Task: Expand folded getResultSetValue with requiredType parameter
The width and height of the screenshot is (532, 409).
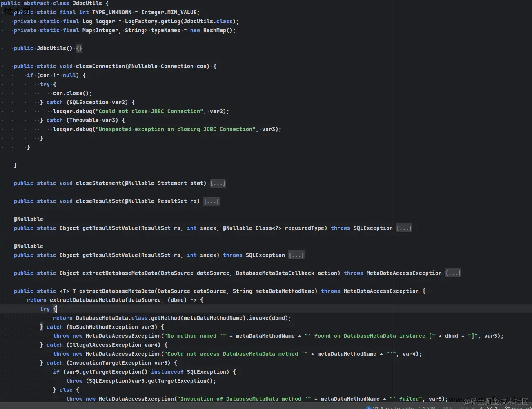Action: point(404,228)
